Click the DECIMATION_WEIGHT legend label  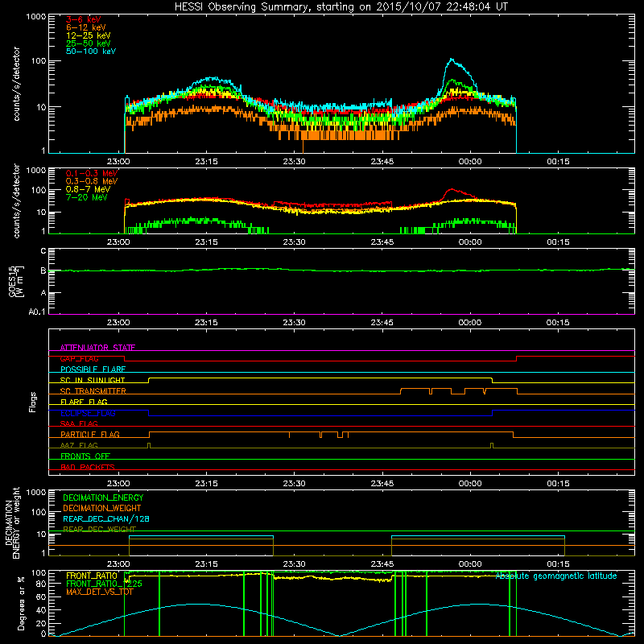pos(102,508)
